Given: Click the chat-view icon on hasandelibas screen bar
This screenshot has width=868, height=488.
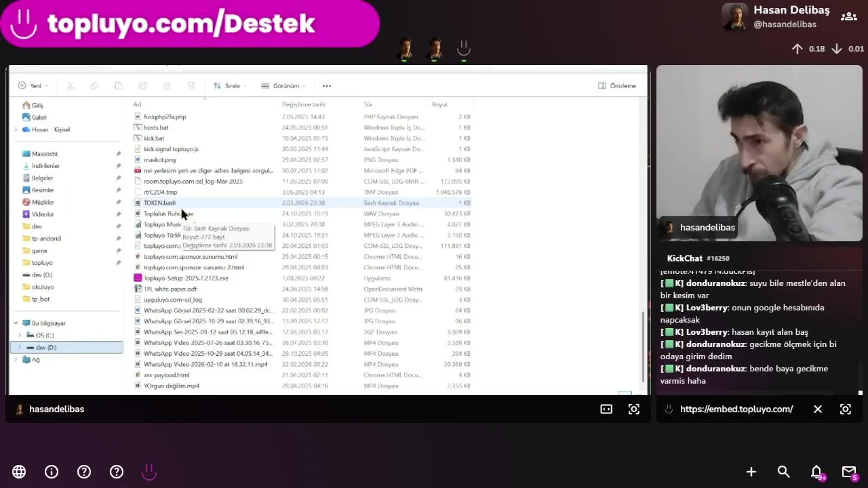Looking at the screenshot, I should point(606,409).
